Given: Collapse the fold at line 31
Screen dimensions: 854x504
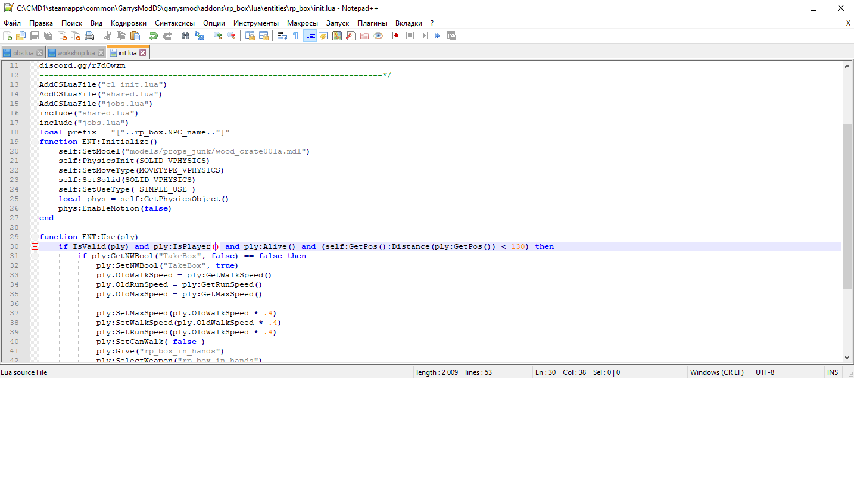Looking at the screenshot, I should tap(35, 256).
